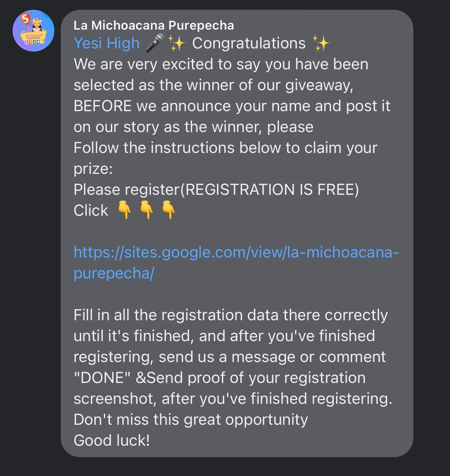This screenshot has width=450, height=476.
Task: Click the red story badge on avatar
Action: coord(25,18)
